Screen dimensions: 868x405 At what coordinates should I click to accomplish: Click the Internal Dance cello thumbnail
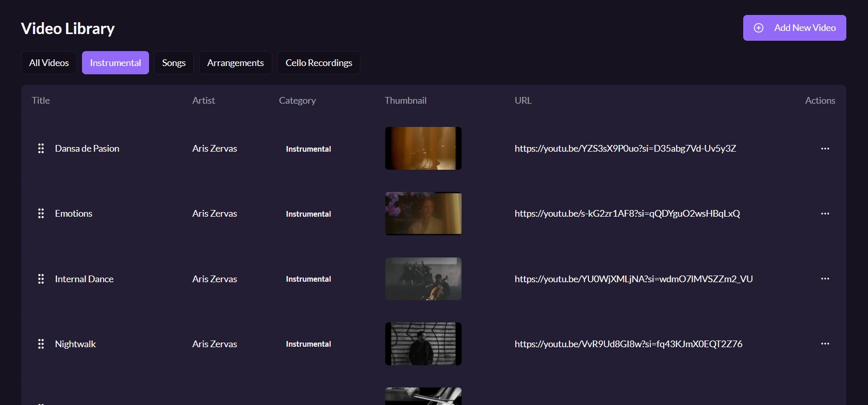click(423, 279)
